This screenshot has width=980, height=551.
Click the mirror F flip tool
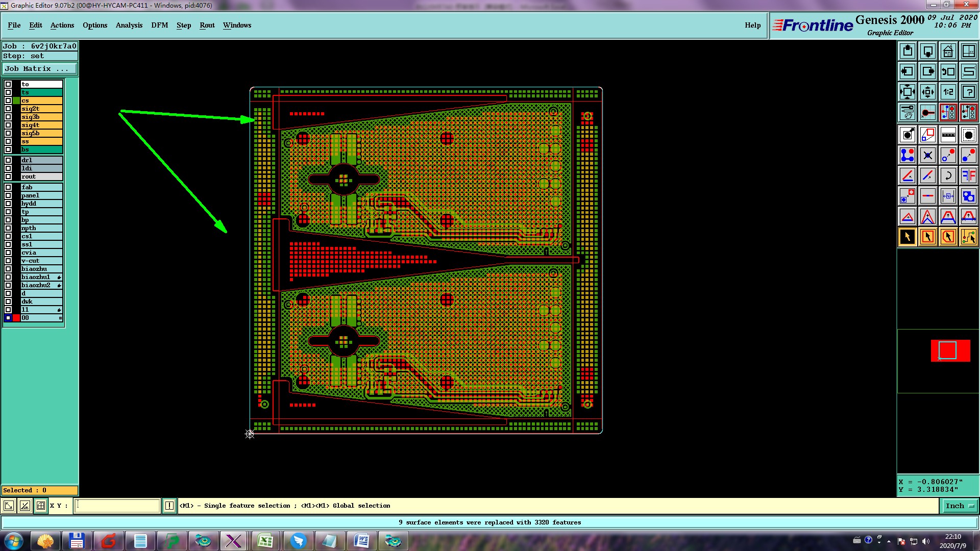coord(968,176)
